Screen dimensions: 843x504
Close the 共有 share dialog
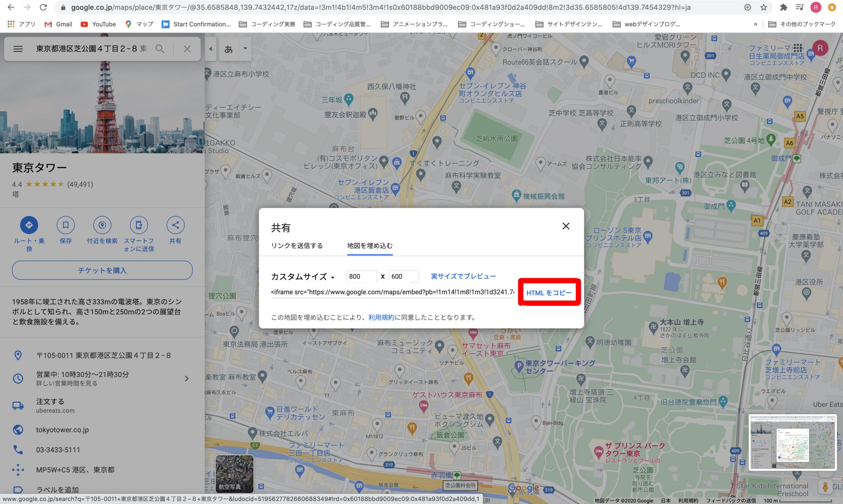(565, 226)
